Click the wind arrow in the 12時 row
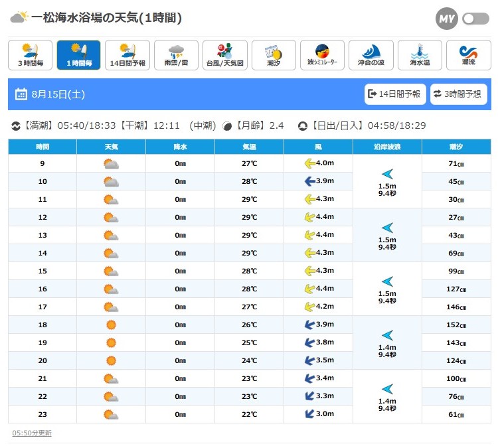 pos(309,217)
